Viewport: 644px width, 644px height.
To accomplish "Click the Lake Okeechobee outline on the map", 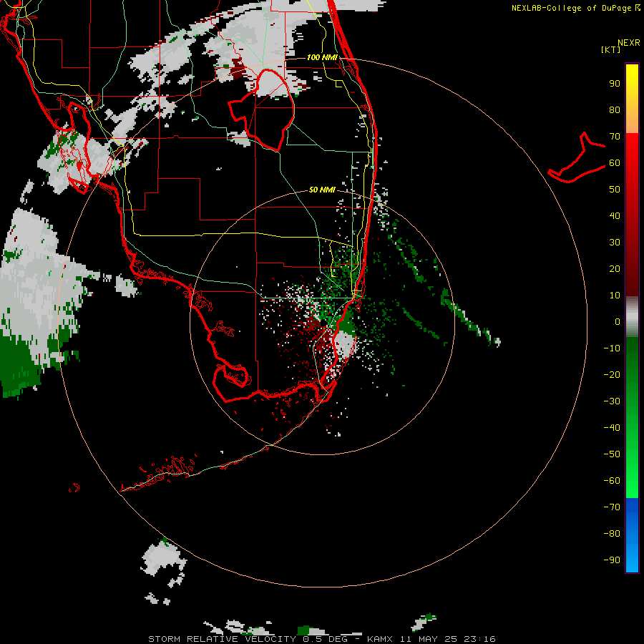I will [262, 109].
